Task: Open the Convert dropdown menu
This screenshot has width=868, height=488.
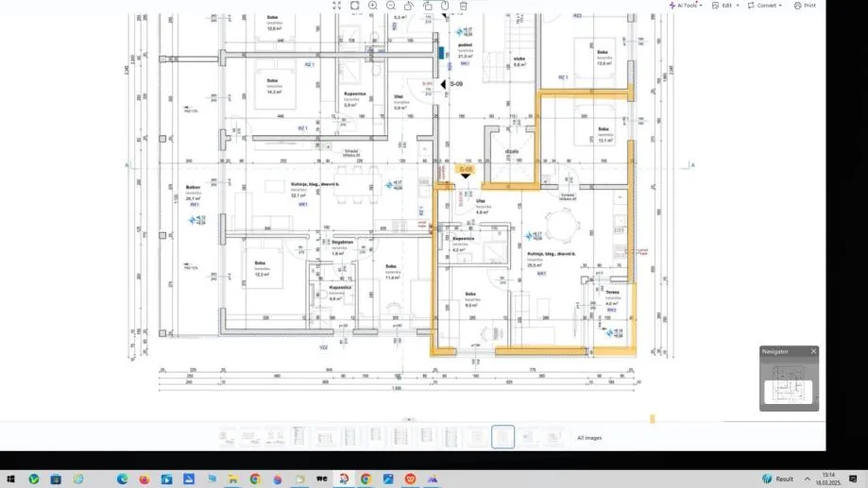Action: (764, 6)
